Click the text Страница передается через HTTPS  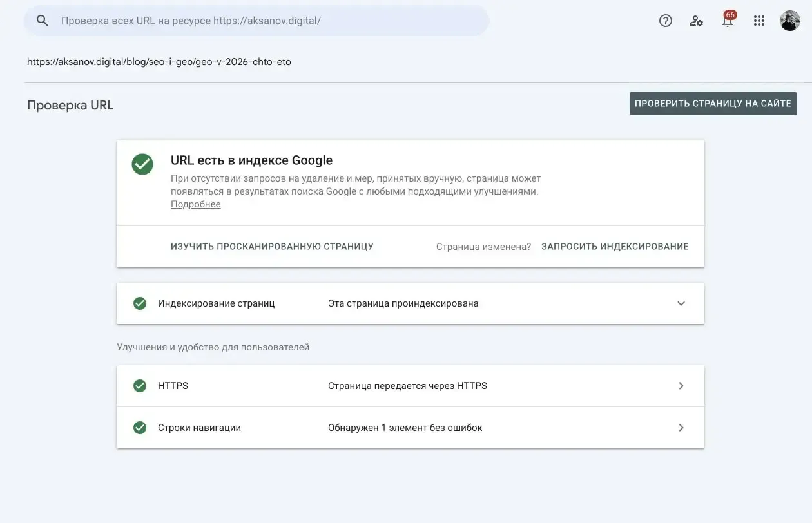tap(407, 386)
